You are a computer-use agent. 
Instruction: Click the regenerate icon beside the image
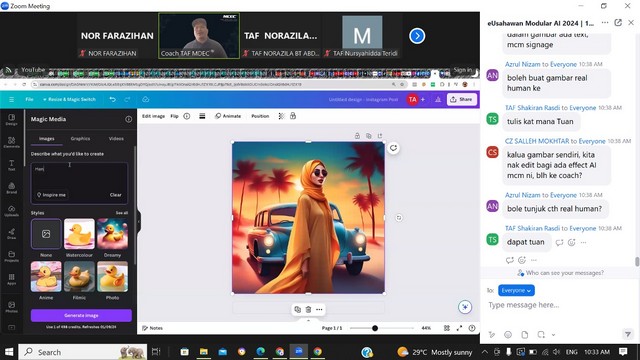point(393,148)
